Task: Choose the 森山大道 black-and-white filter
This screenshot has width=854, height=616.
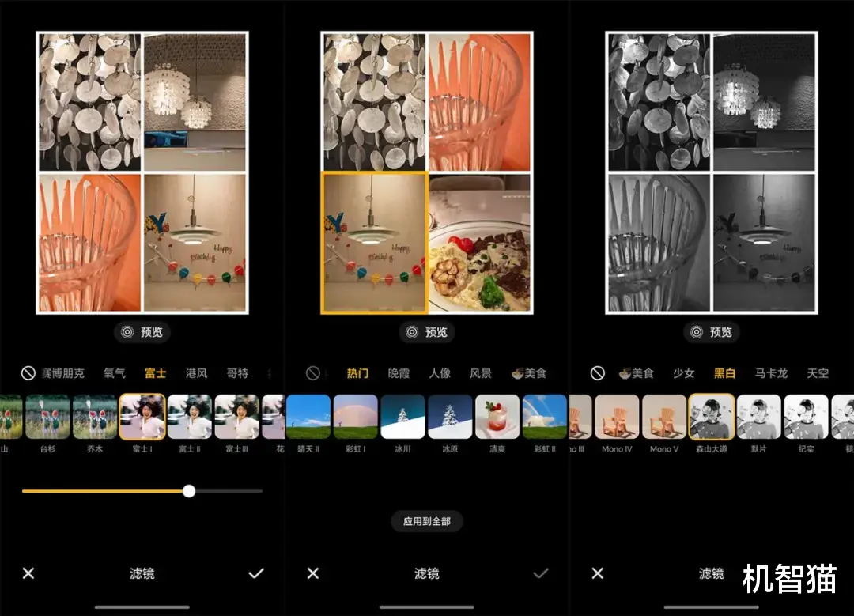Action: pyautogui.click(x=712, y=417)
